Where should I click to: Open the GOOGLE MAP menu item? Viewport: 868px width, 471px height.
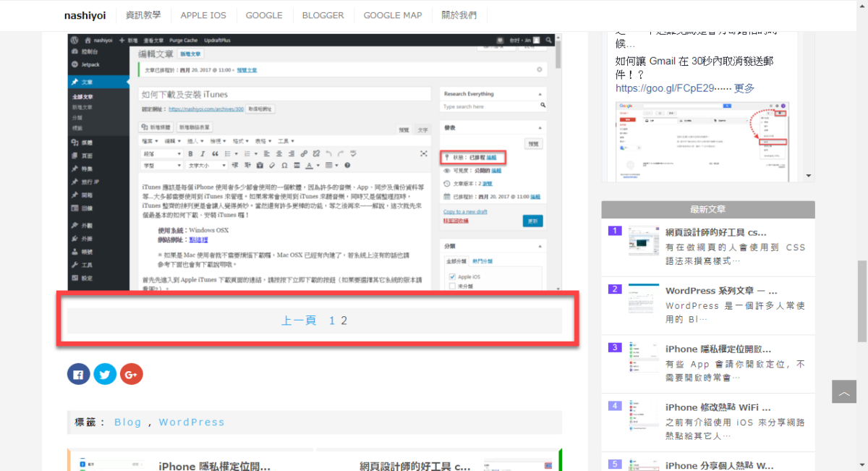(393, 15)
